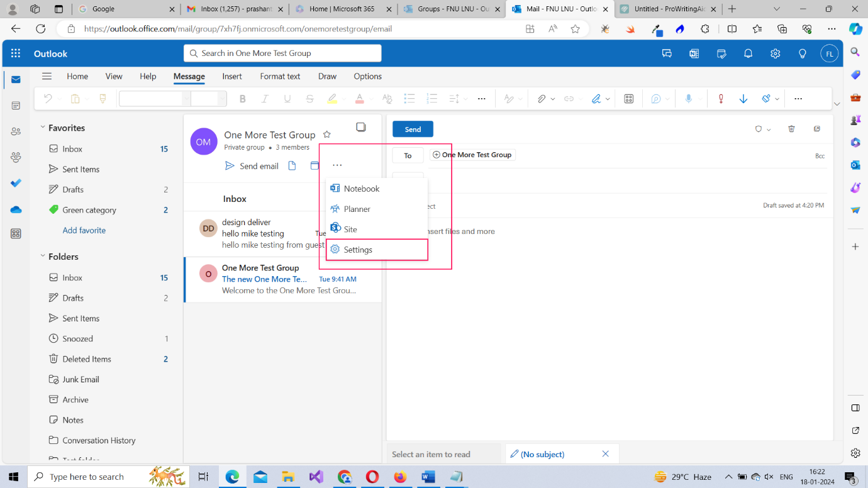Toggle the select-messages box above list
Image resolution: width=868 pixels, height=488 pixels.
click(x=361, y=127)
